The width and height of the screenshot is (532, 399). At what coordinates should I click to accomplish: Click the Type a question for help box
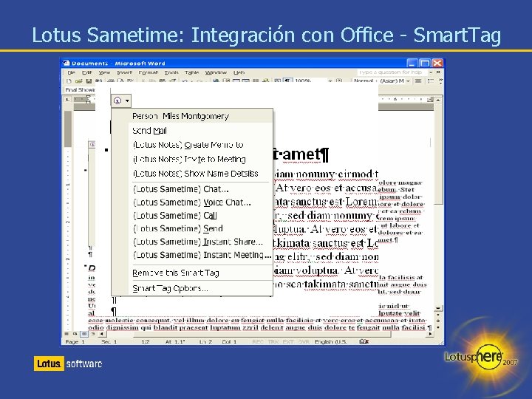click(392, 72)
